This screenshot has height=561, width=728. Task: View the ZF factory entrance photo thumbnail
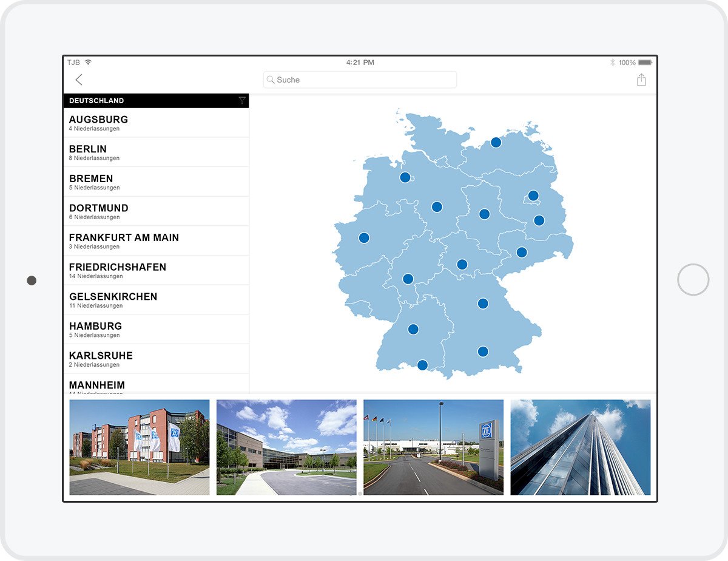click(434, 447)
